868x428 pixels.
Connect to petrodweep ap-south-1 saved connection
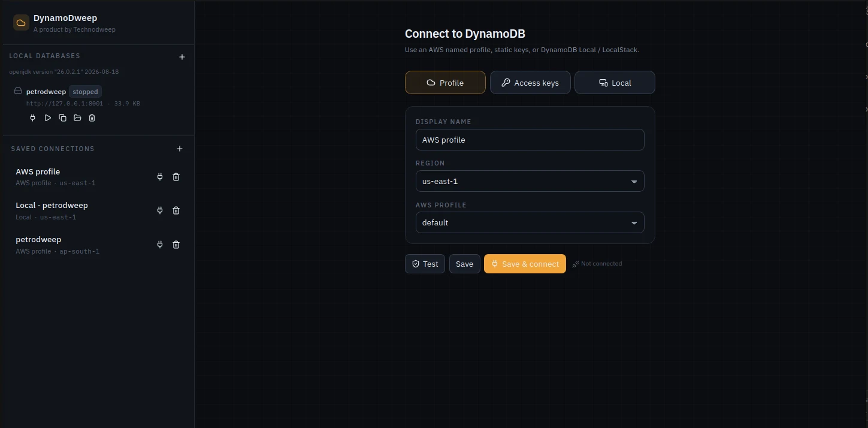(x=160, y=245)
